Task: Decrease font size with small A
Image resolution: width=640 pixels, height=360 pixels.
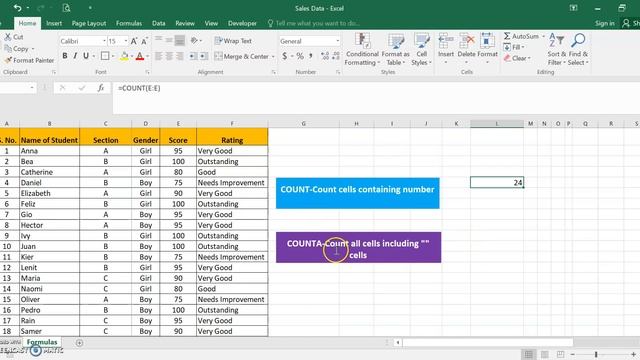Action: click(x=144, y=41)
